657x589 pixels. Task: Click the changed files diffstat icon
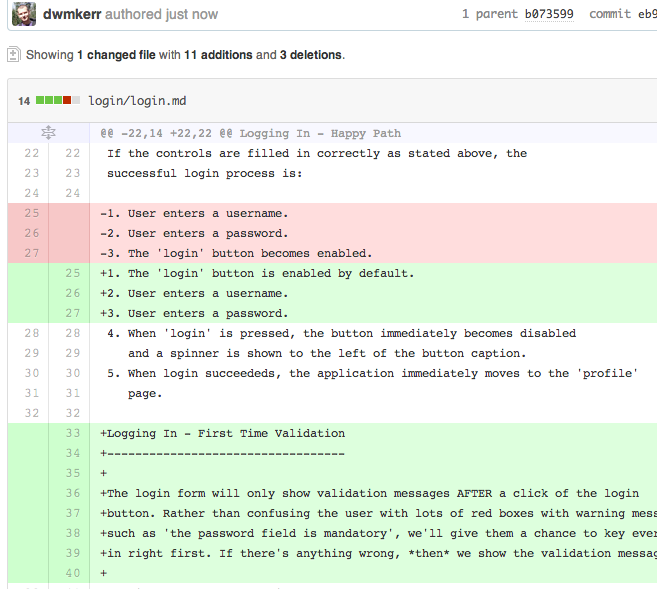point(13,54)
